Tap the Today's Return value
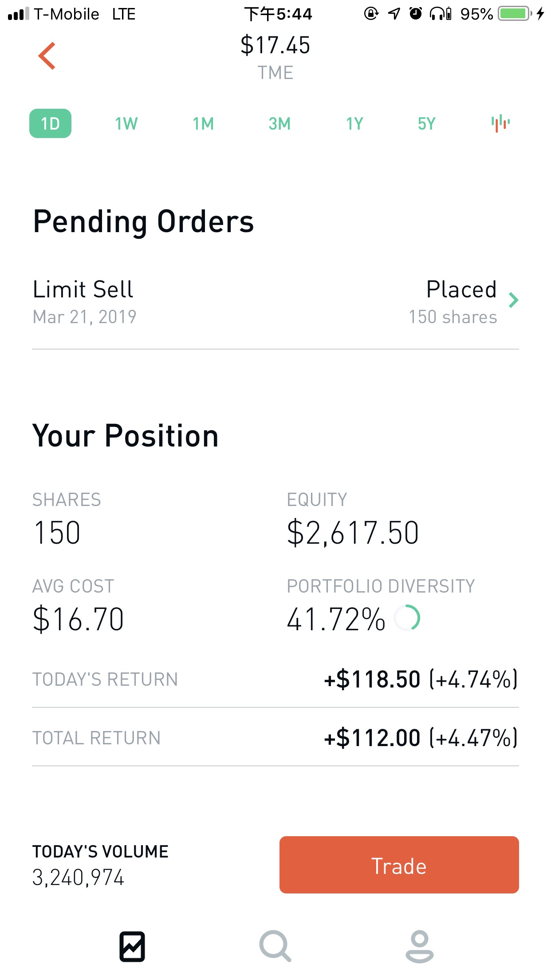The height and width of the screenshot is (980, 551). coord(420,679)
